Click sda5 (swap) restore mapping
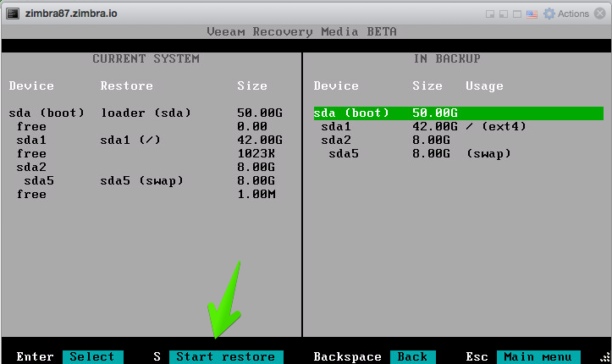The height and width of the screenshot is (364, 612). click(x=141, y=180)
